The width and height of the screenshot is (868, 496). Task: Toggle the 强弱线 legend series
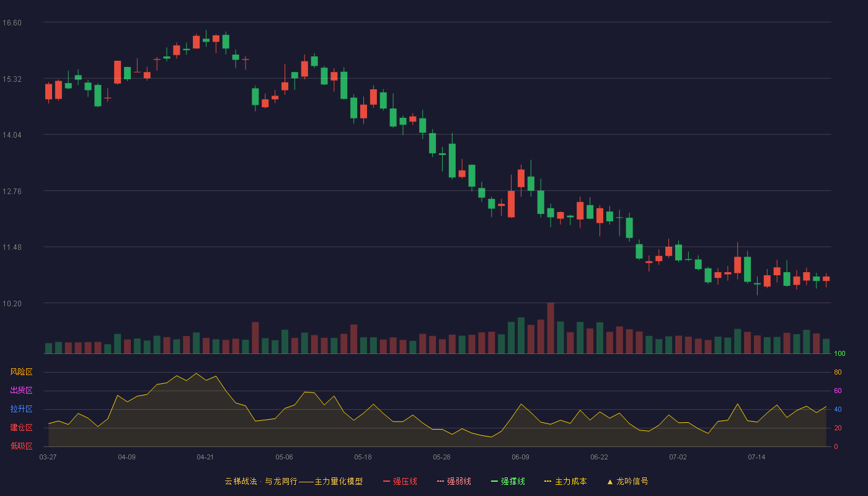tap(454, 481)
